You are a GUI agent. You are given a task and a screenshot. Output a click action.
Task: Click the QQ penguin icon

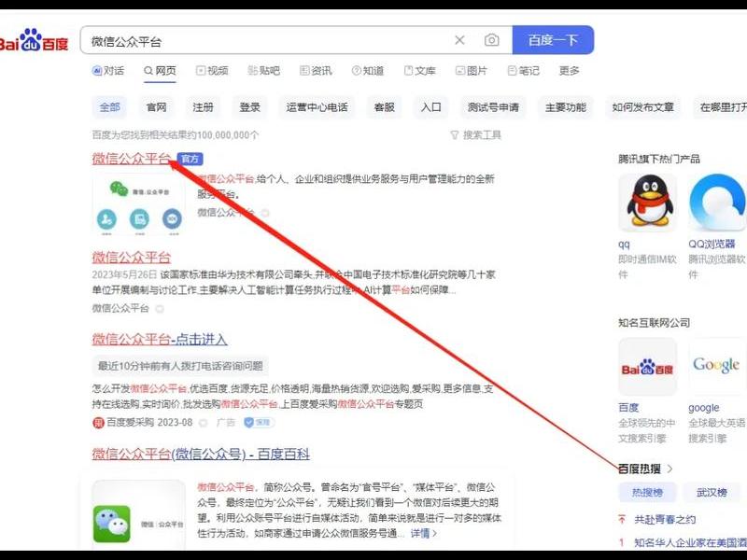(x=647, y=203)
